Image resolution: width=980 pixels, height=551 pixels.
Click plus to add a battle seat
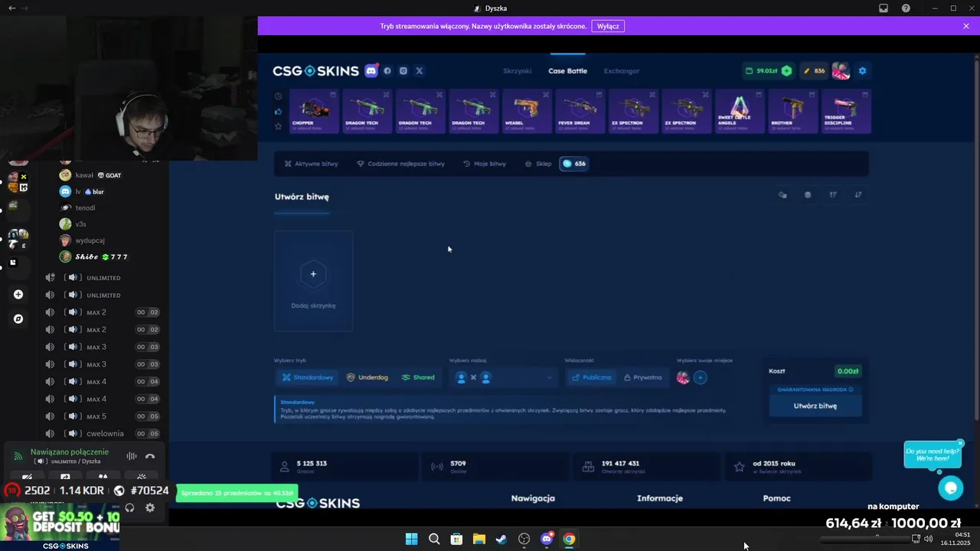tap(700, 377)
